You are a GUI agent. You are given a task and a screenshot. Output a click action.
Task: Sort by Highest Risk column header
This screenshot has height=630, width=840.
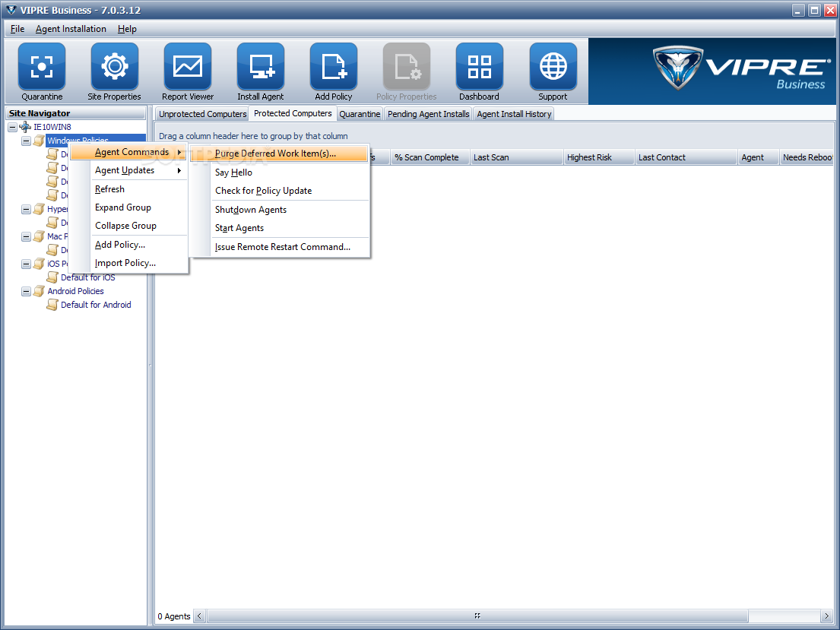coord(599,157)
